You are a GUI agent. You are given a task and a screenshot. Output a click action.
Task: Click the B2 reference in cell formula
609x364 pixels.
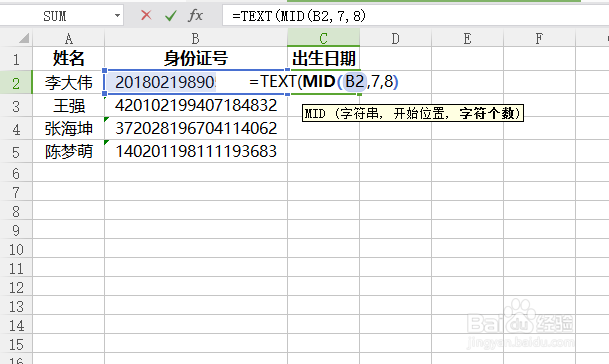355,82
